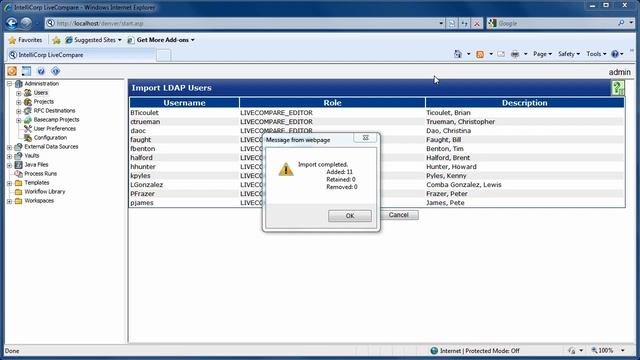Click OK in the Import completed dialog
Viewport: 640px width, 360px height.
[350, 216]
